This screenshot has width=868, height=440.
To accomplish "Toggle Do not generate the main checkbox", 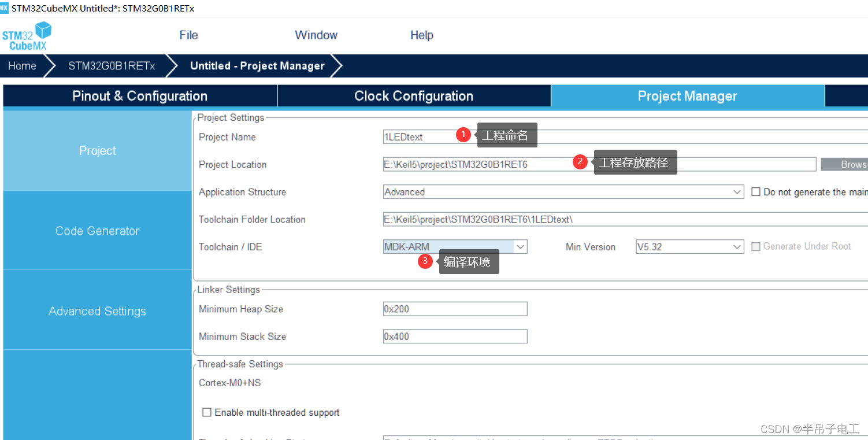I will point(756,192).
